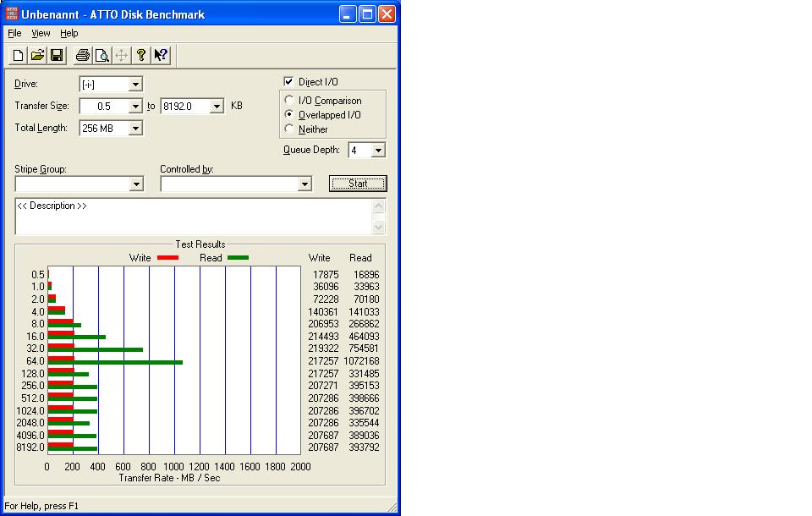Click write value 219322 in results

pyautogui.click(x=323, y=349)
